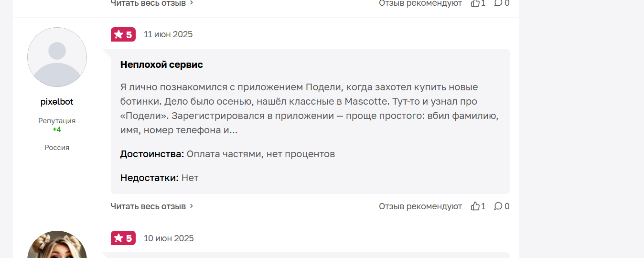
Task: Open the username link pixelbot
Action: [x=57, y=102]
